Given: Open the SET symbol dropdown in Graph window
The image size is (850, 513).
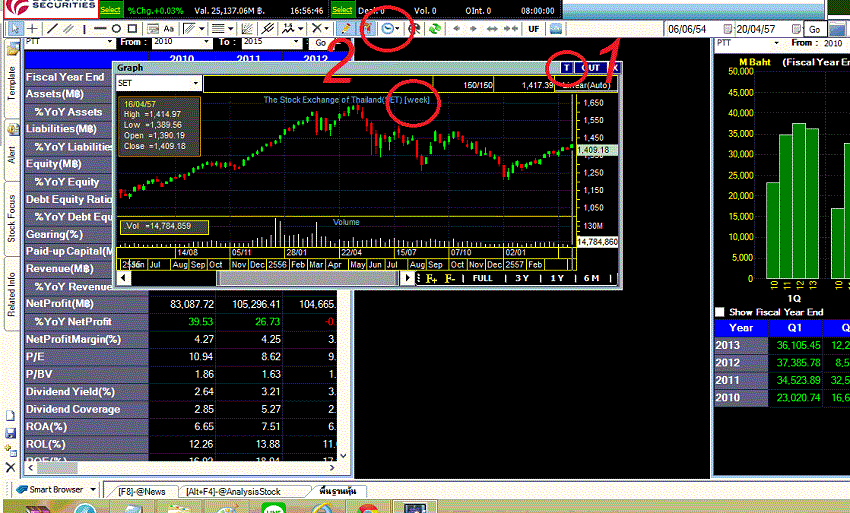Looking at the screenshot, I should click(x=196, y=83).
